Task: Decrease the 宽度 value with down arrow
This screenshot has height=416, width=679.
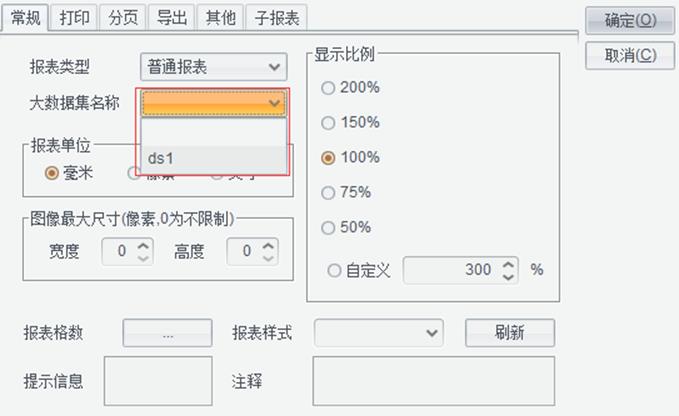Action: [143, 258]
